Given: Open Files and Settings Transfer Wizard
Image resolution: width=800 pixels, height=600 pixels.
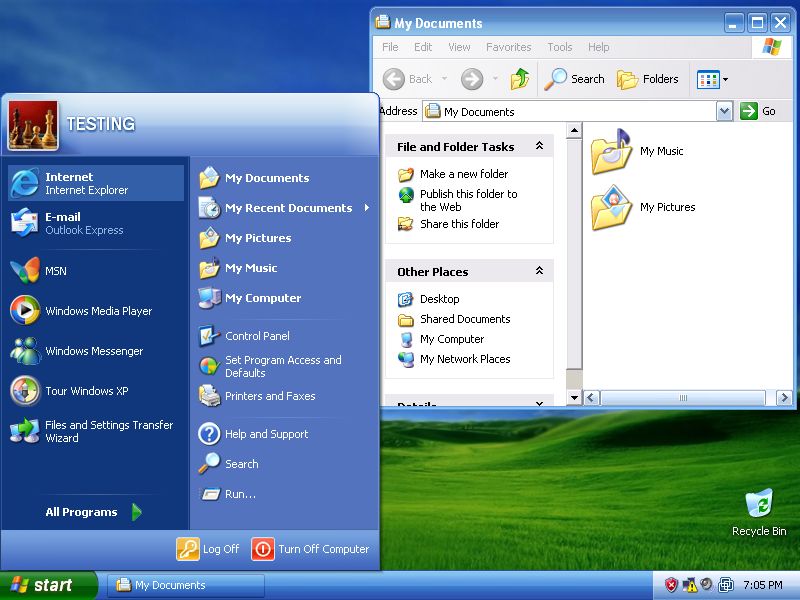Looking at the screenshot, I should click(96, 431).
